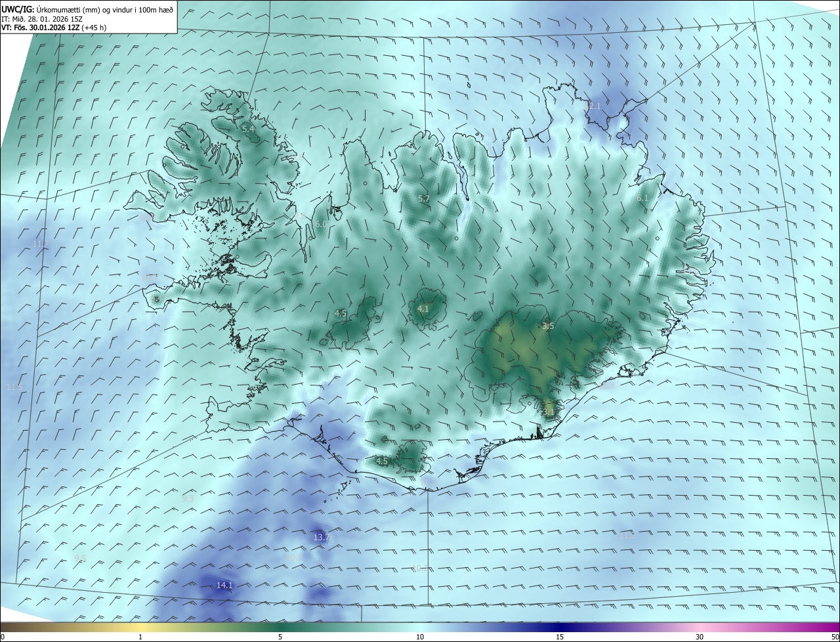Click the '15' tick on the colour scale

tap(560, 637)
